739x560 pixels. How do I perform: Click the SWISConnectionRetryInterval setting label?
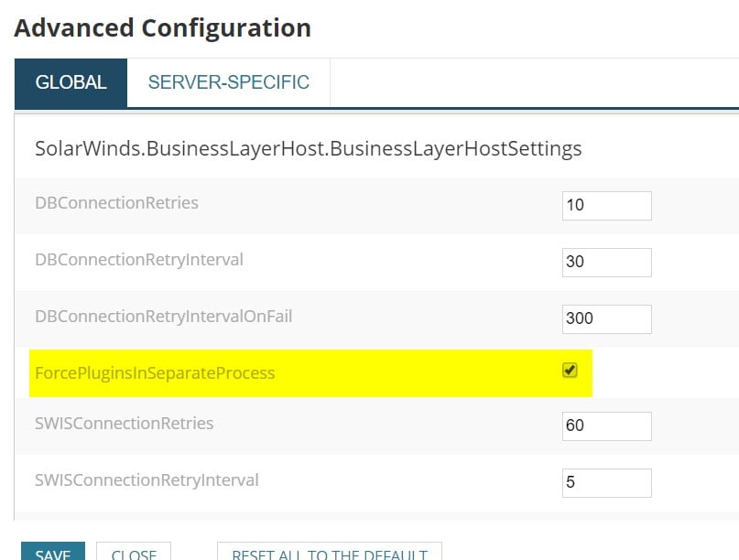(x=147, y=479)
